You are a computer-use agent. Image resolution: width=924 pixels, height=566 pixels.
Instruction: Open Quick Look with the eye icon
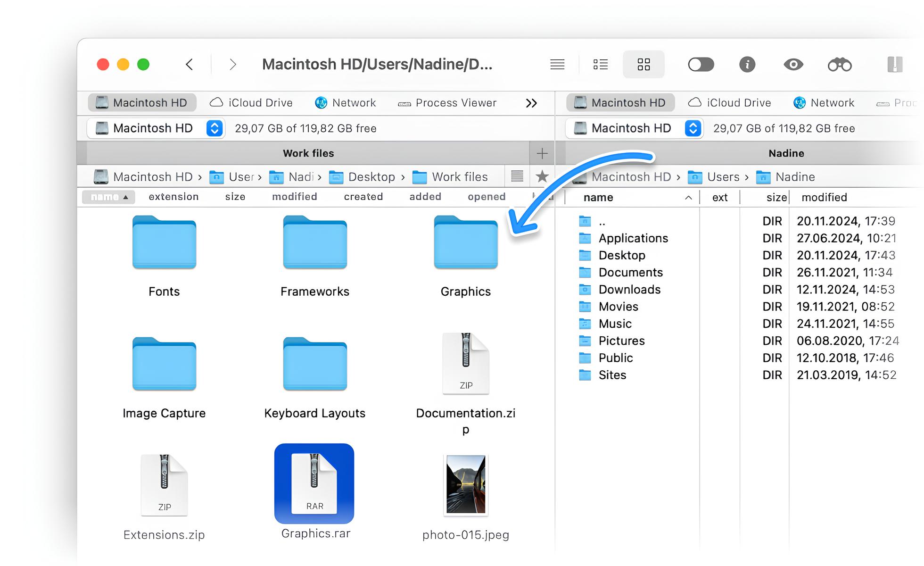pos(794,65)
